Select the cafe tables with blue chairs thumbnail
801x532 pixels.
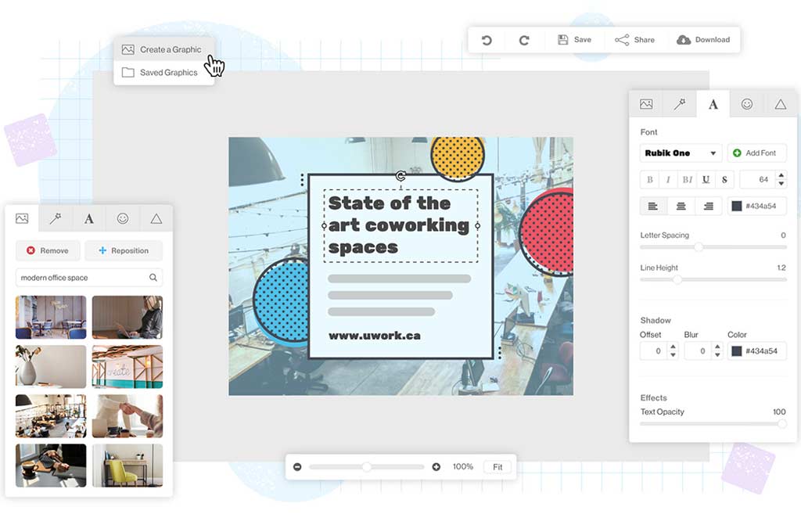tap(51, 318)
